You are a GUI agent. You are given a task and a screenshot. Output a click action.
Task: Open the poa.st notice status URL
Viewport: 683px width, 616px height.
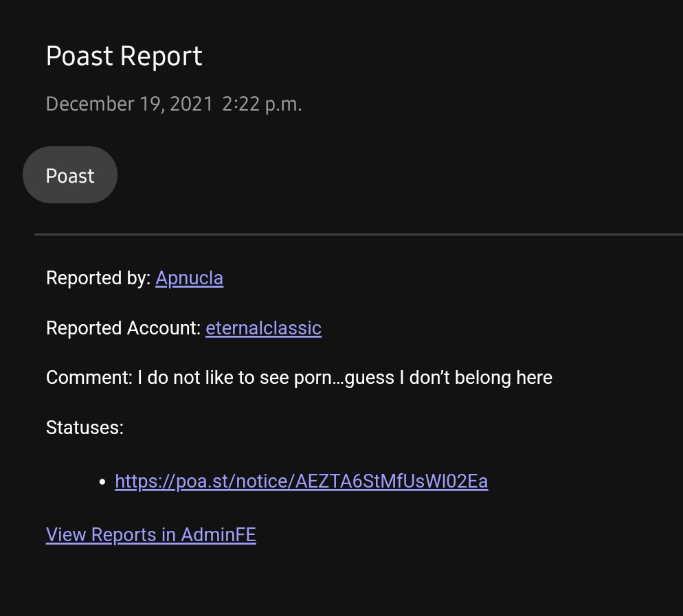[x=301, y=481]
